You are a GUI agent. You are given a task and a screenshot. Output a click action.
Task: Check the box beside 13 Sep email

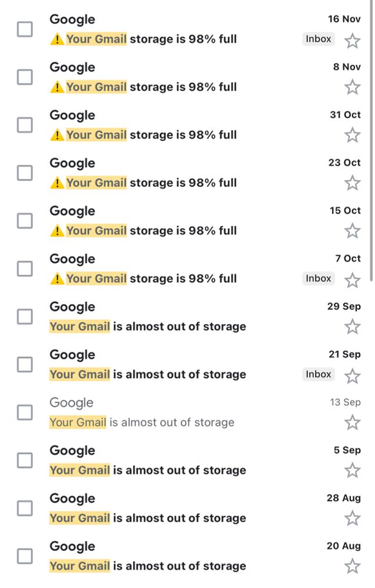pyautogui.click(x=25, y=413)
